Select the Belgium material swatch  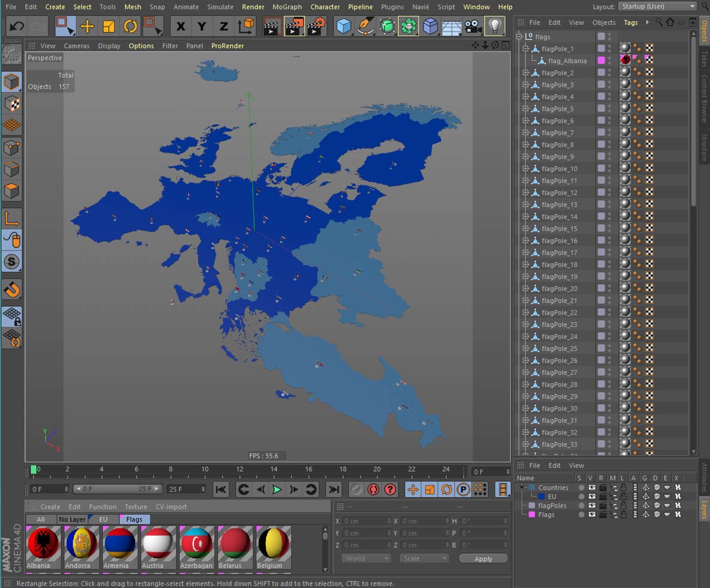[x=274, y=548]
